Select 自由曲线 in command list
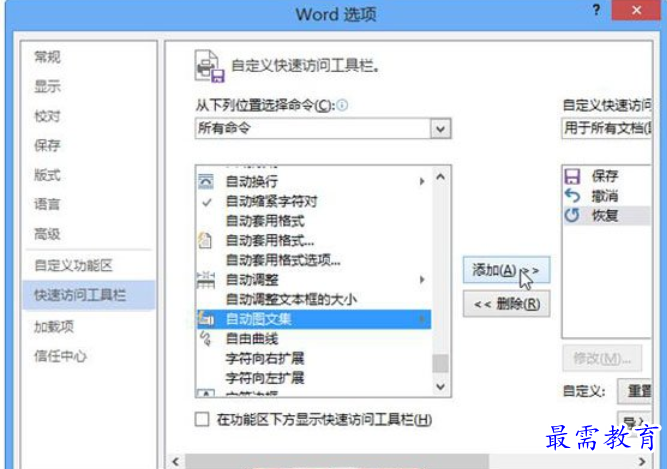Viewport: 667px width, 469px height. 314,338
